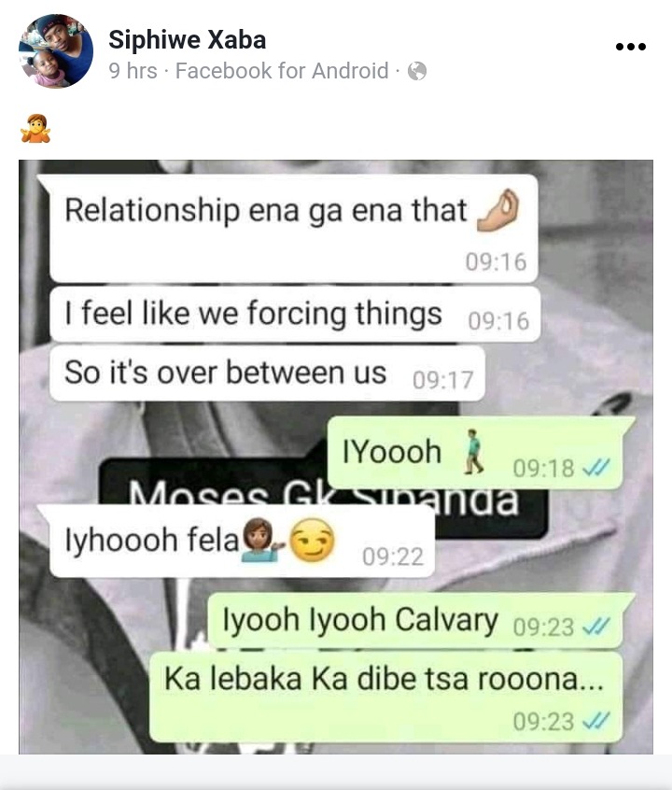Viewport: 672px width, 790px height.
Task: Click 'I feel like we forcing things' bubble
Action: click(295, 314)
